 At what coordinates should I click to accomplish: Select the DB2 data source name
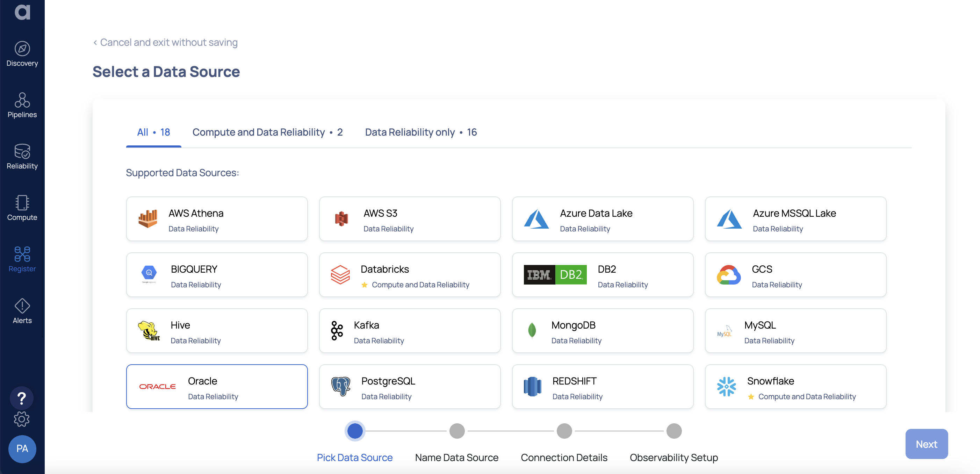coord(607,269)
